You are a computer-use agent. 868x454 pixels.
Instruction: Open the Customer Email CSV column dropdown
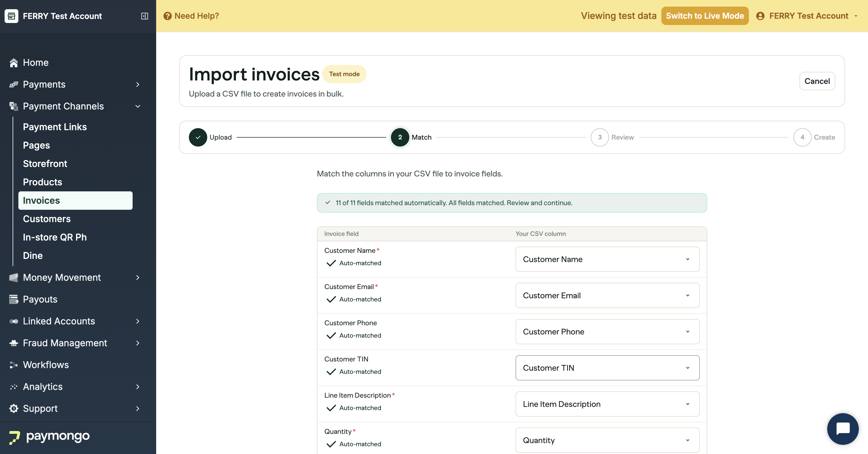click(x=607, y=295)
